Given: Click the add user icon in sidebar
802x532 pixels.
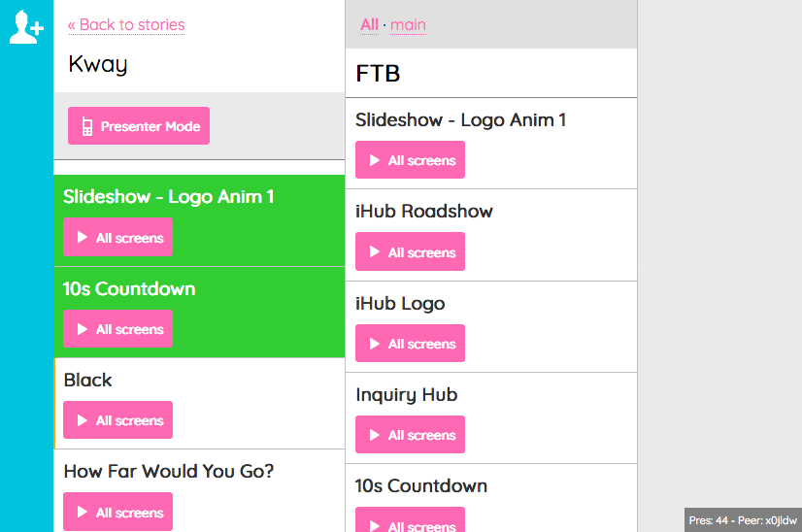Looking at the screenshot, I should (26, 28).
